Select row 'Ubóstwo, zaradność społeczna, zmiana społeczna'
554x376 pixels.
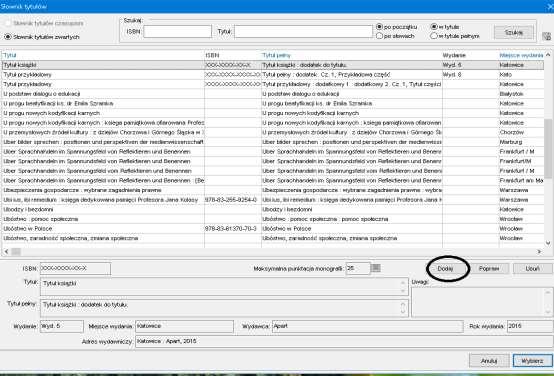coord(272,238)
